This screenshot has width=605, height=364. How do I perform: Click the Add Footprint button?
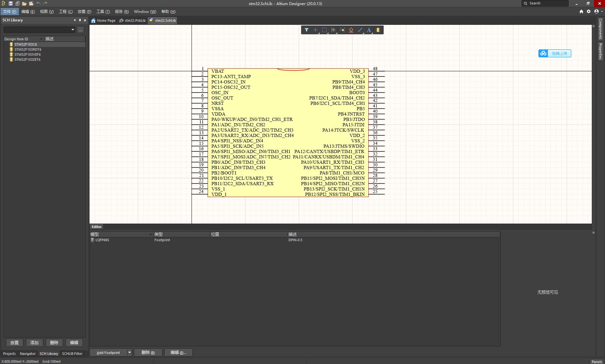click(x=108, y=353)
